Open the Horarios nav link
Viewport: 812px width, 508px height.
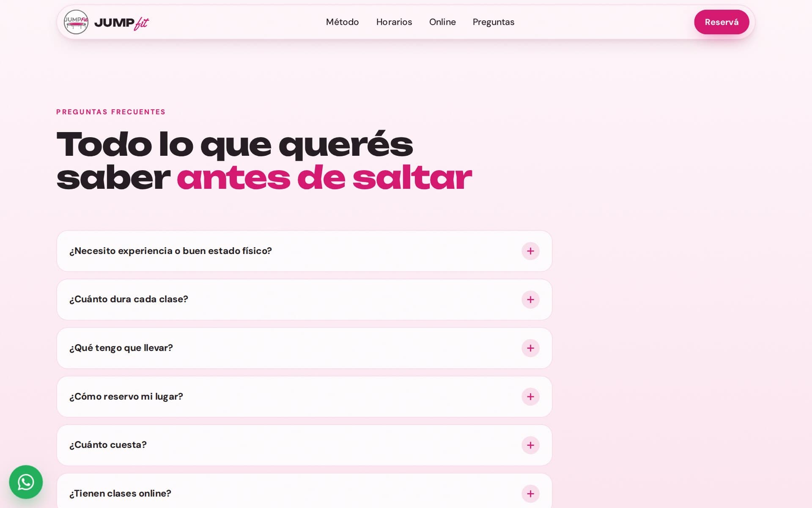[394, 22]
